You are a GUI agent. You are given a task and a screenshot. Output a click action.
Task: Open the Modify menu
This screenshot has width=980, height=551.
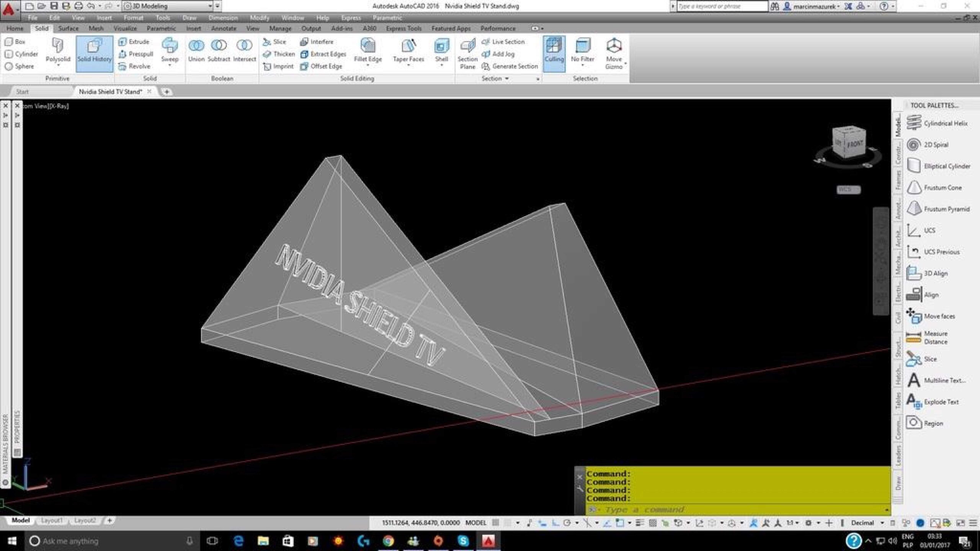pyautogui.click(x=259, y=18)
